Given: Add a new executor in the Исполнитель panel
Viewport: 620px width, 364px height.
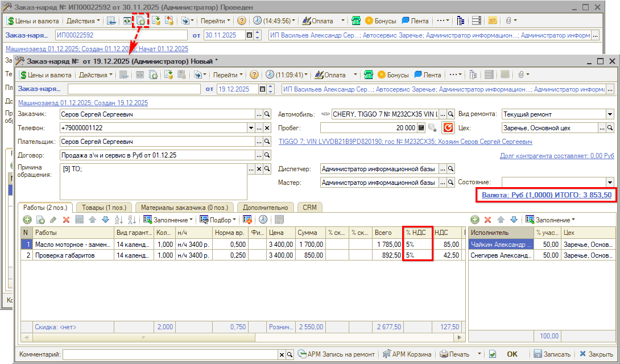Looking at the screenshot, I should tap(474, 220).
